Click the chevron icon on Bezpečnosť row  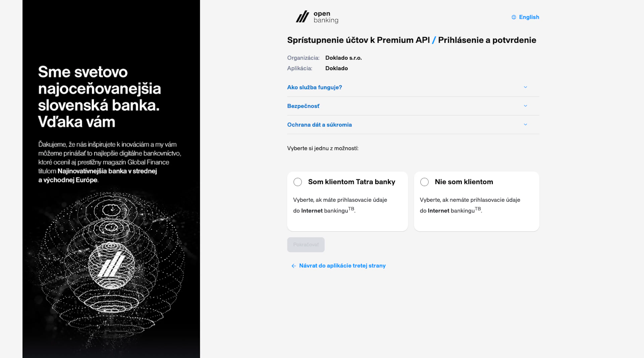click(525, 106)
